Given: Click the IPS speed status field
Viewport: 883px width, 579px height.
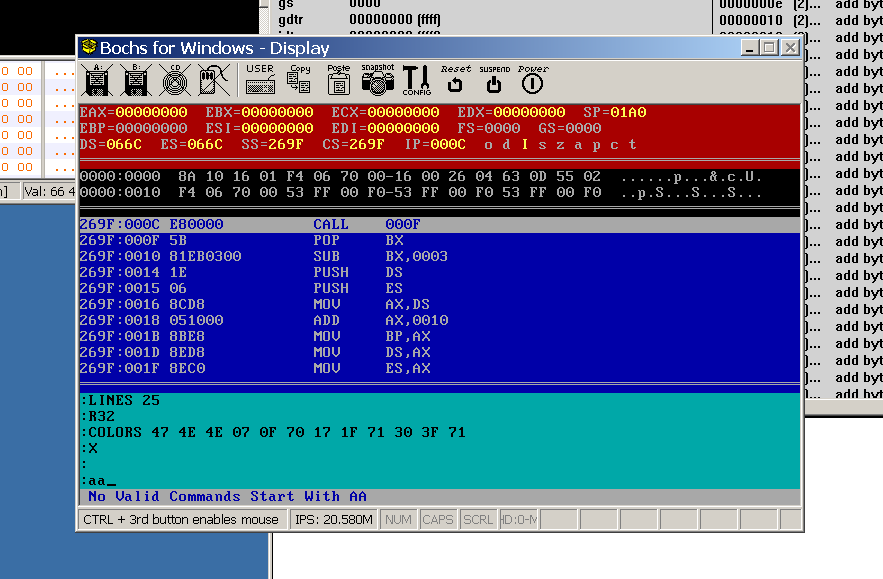Looking at the screenshot, I should 334,520.
